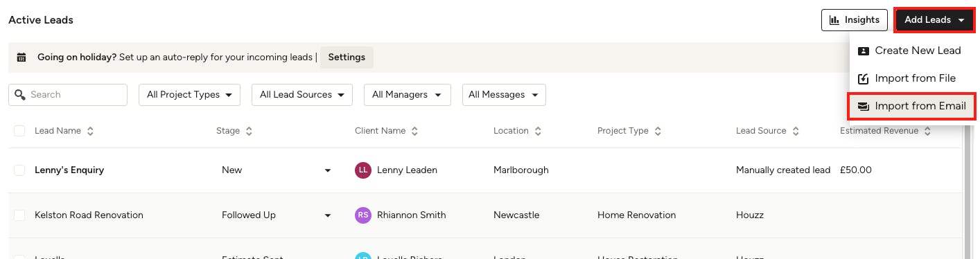Sort by Lead Name column arrows
The width and height of the screenshot is (980, 259).
(90, 131)
